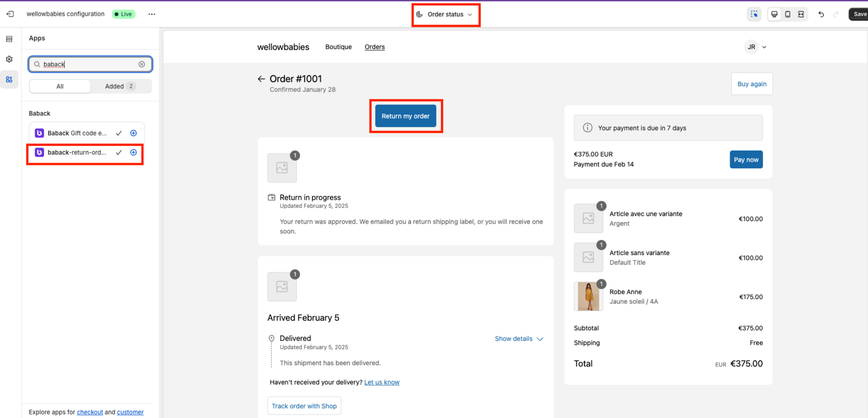Switch to fullscreen preview
The width and height of the screenshot is (868, 418).
[x=801, y=14]
